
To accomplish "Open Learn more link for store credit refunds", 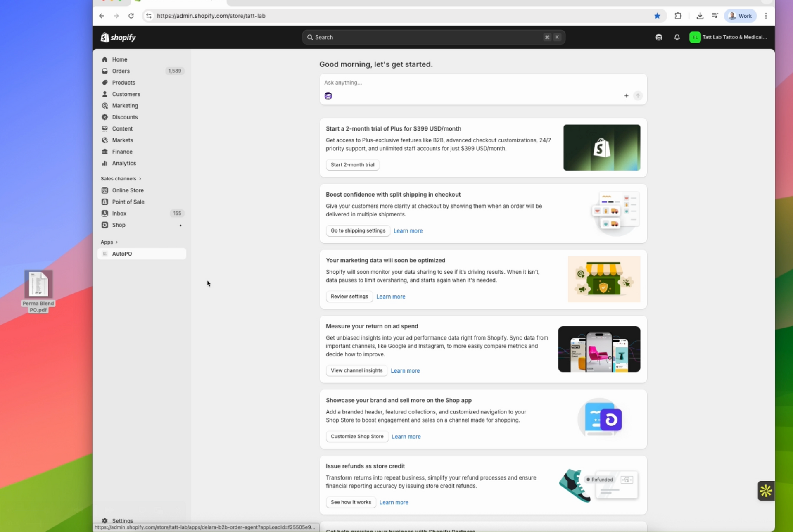I will 394,502.
